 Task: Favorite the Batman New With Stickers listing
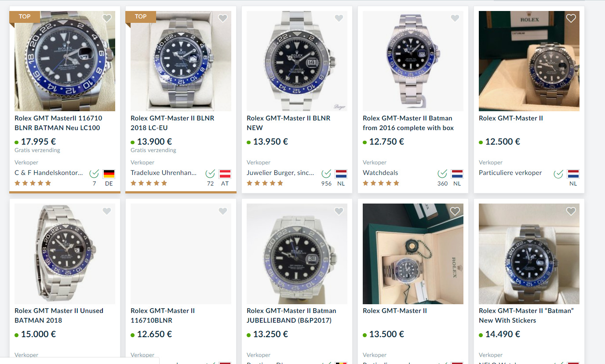571,211
